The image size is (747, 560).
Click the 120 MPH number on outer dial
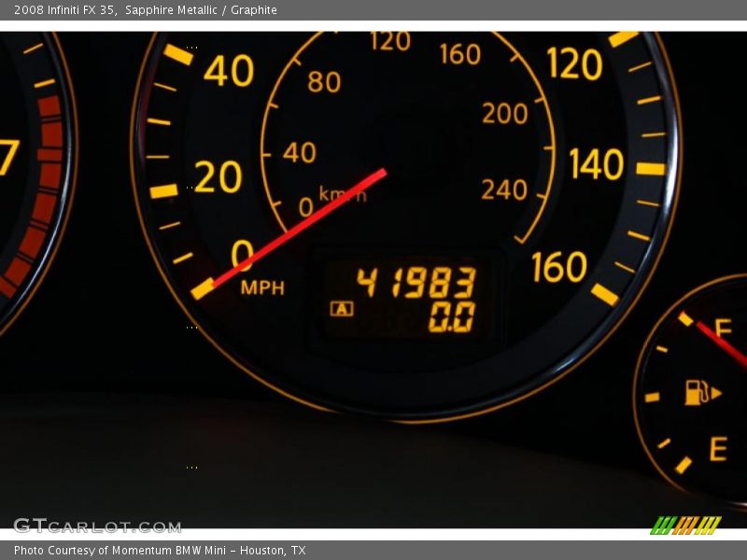[x=574, y=63]
